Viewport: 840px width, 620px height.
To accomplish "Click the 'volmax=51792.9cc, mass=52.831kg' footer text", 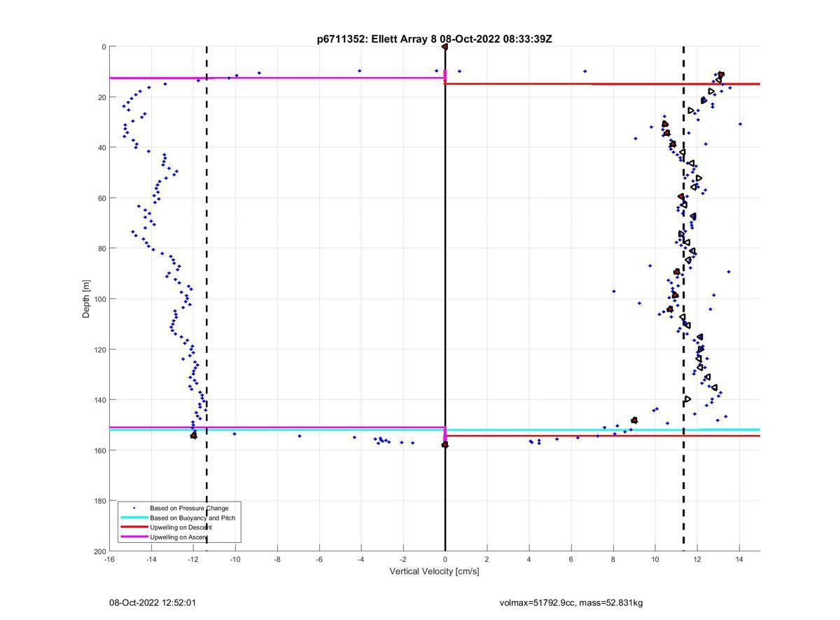I will [x=571, y=602].
